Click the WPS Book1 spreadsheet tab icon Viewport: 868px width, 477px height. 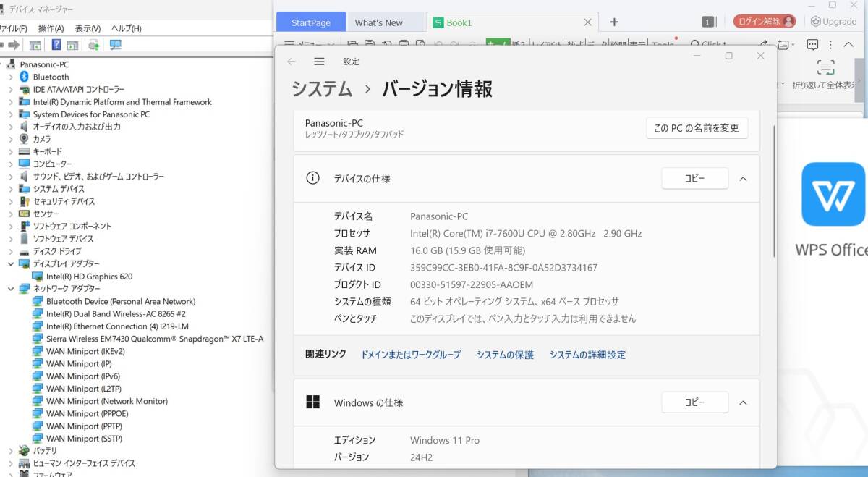tap(438, 22)
